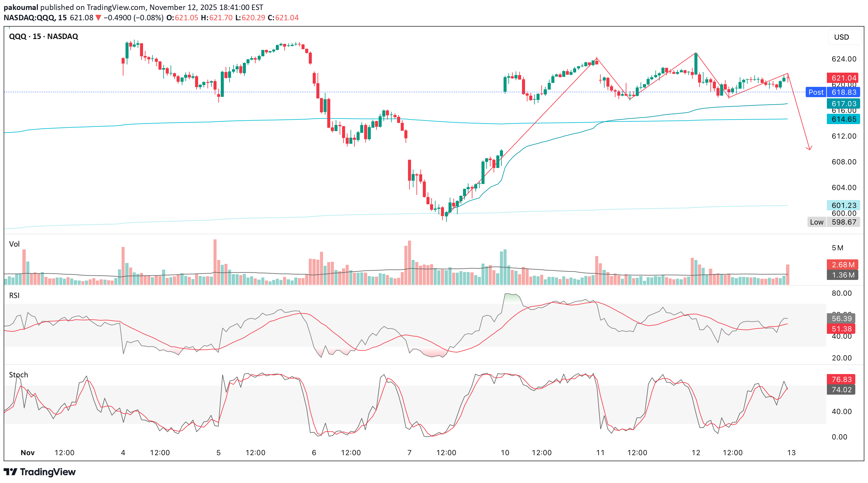Click the gray Low price tag

coord(817,222)
